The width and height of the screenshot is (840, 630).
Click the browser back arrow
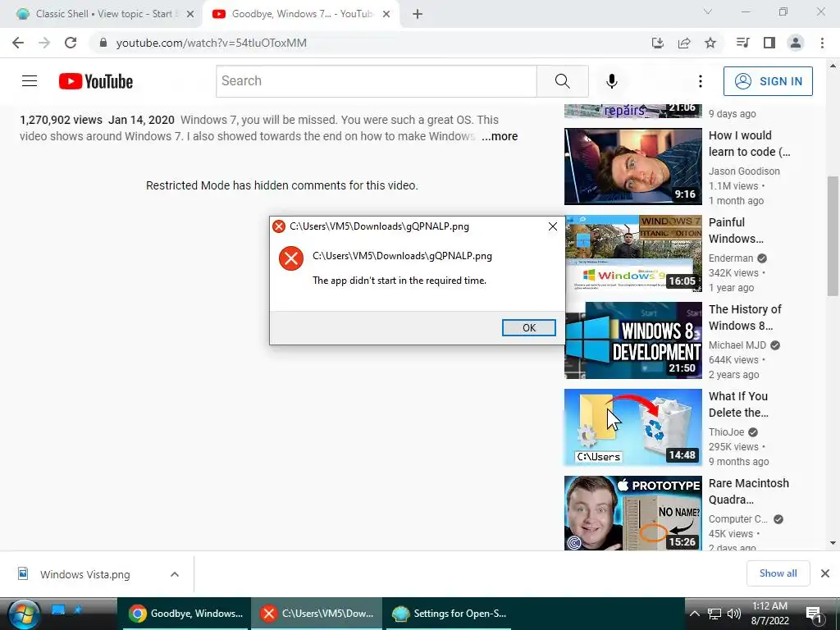pos(18,43)
